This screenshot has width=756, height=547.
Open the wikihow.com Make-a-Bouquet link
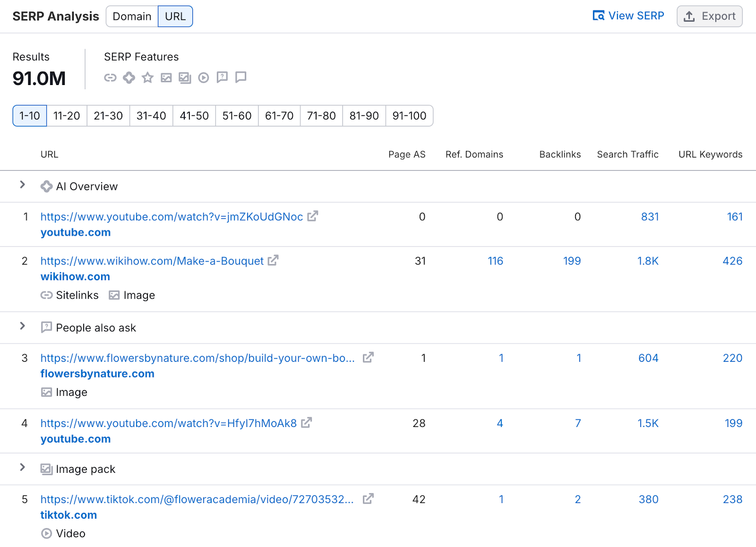[152, 260]
